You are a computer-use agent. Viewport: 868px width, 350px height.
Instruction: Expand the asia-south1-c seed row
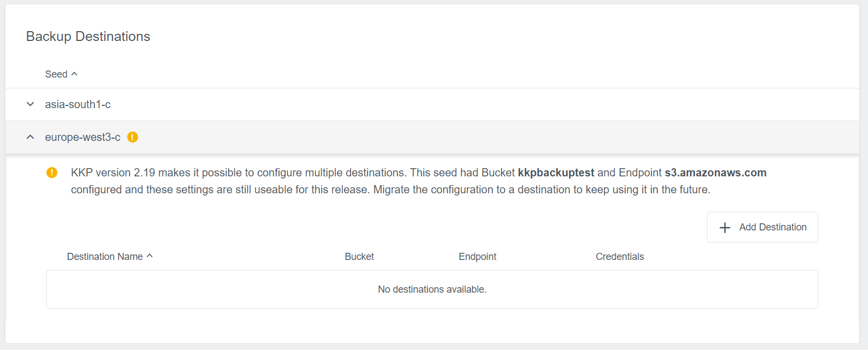coord(78,104)
